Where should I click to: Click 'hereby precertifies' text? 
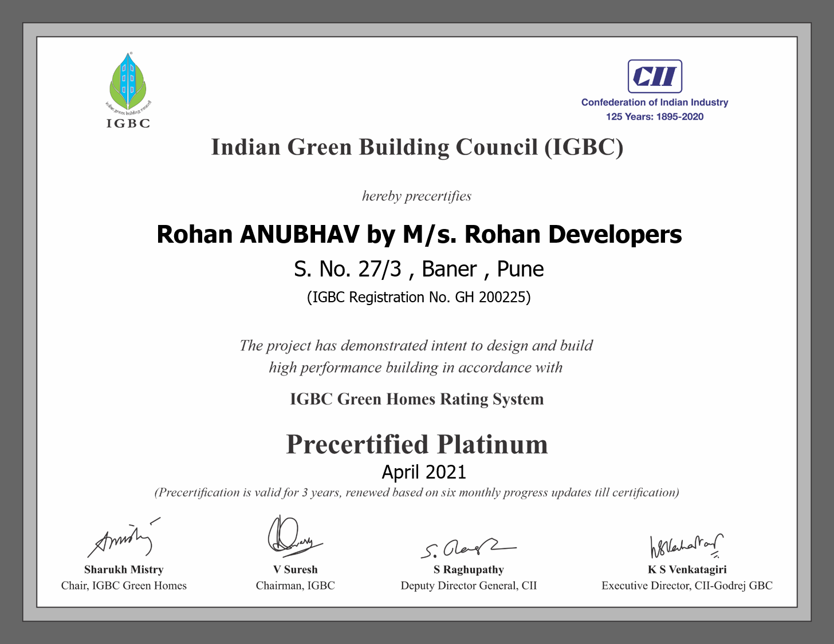tap(416, 196)
